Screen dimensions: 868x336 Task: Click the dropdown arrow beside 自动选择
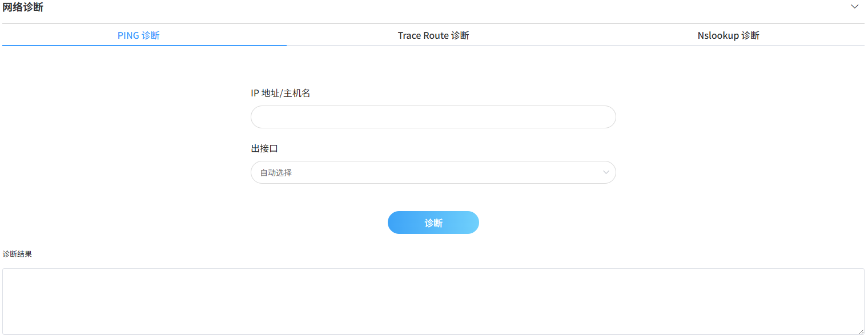click(x=606, y=172)
